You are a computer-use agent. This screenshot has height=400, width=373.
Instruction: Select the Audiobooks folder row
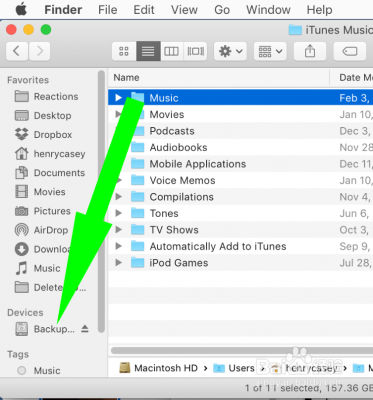pos(241,147)
